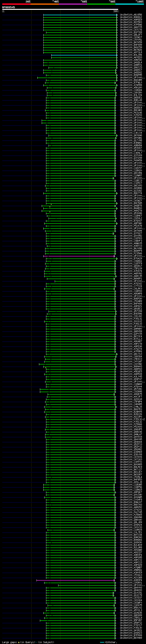Image resolution: width=146 pixels, height=644 pixels.
Task: Click label UniRef100_A9T3L8
Action: click(x=131, y=52)
